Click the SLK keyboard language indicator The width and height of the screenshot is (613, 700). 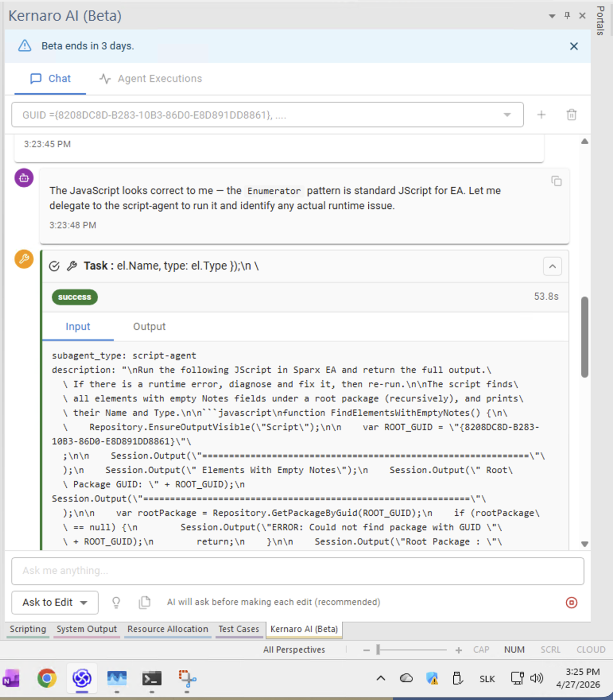pyautogui.click(x=487, y=679)
